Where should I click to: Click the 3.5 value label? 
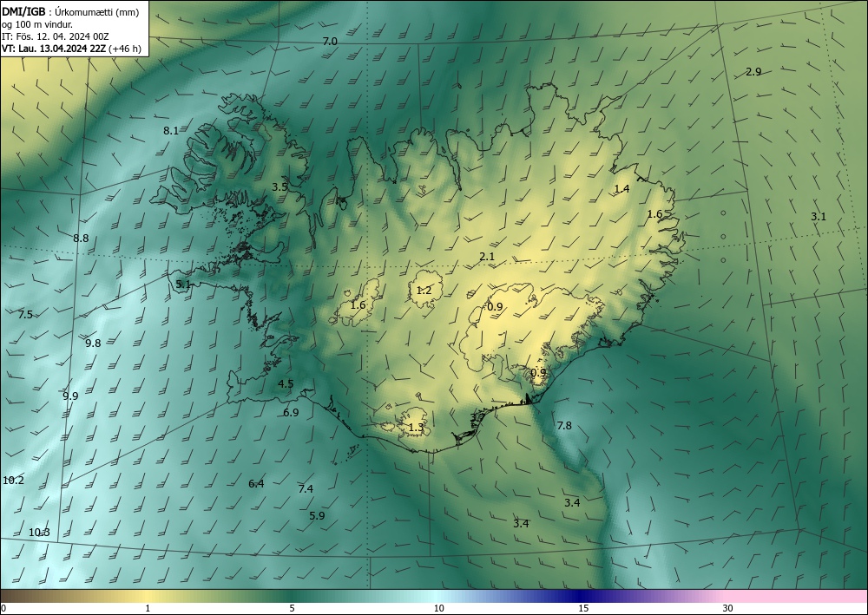(279, 187)
